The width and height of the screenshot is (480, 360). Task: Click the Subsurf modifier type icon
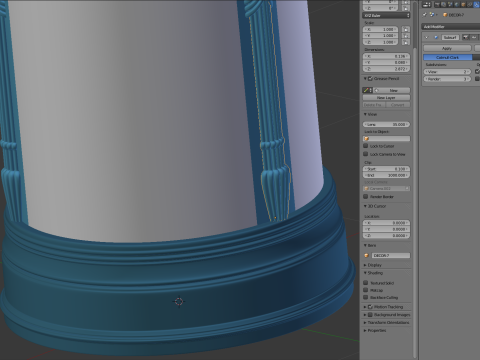[436, 37]
